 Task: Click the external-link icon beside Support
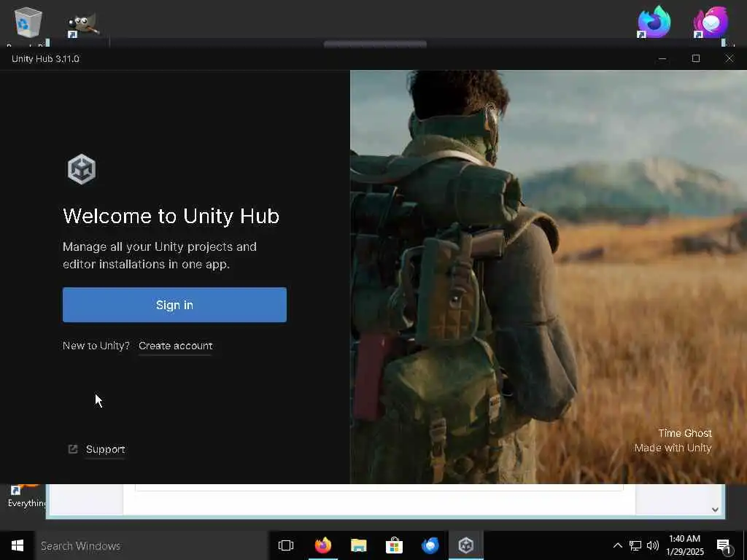click(x=73, y=449)
